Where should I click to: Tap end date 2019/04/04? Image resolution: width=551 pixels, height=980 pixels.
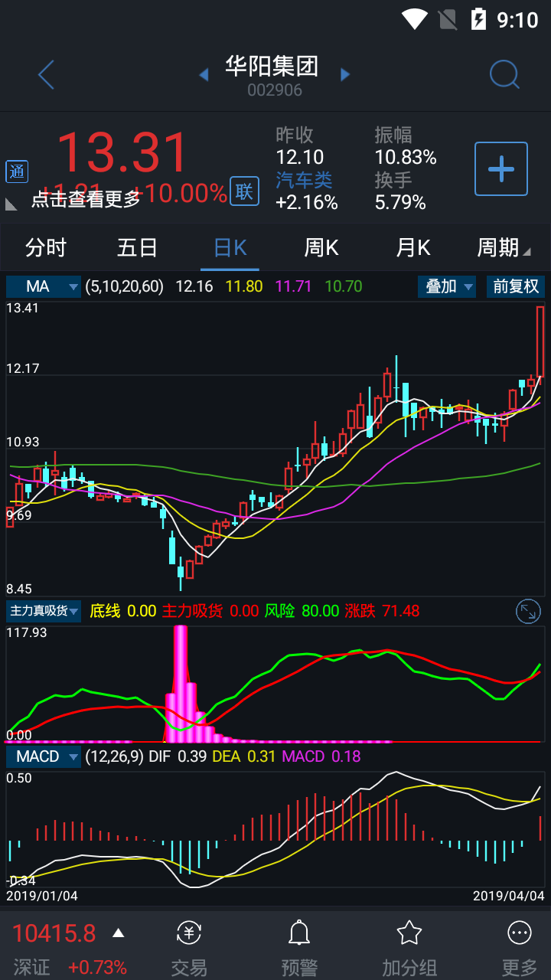coord(509,895)
